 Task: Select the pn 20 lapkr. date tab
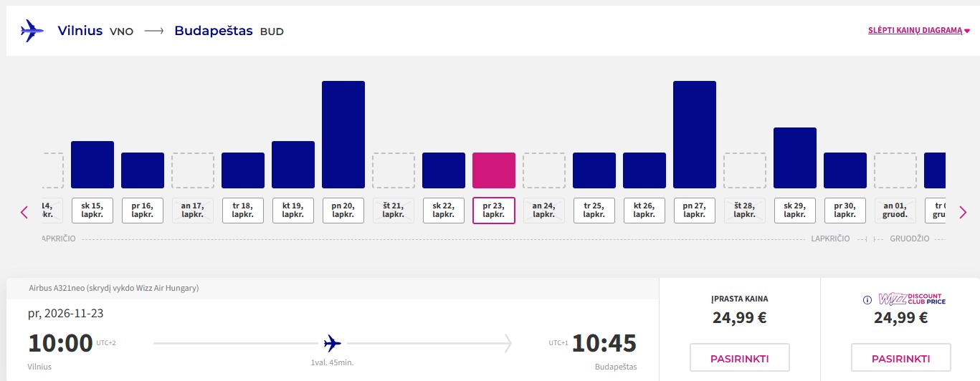coord(343,211)
